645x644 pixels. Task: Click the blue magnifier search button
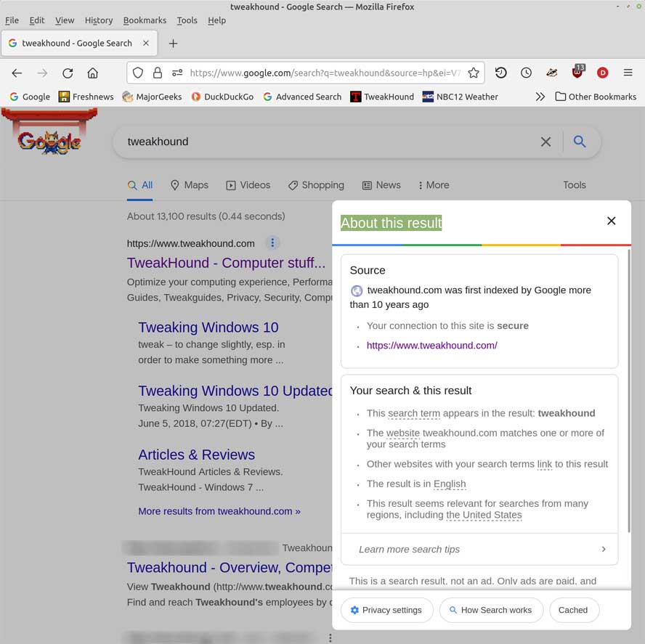pyautogui.click(x=580, y=142)
